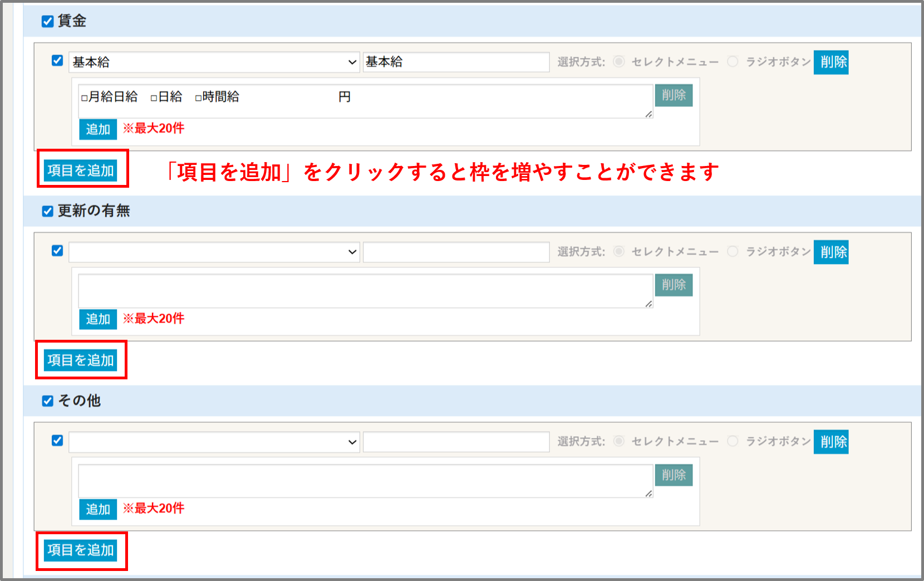Uncheck the 賃金 section checkbox
Image resolution: width=924 pixels, height=581 pixels.
[x=48, y=21]
